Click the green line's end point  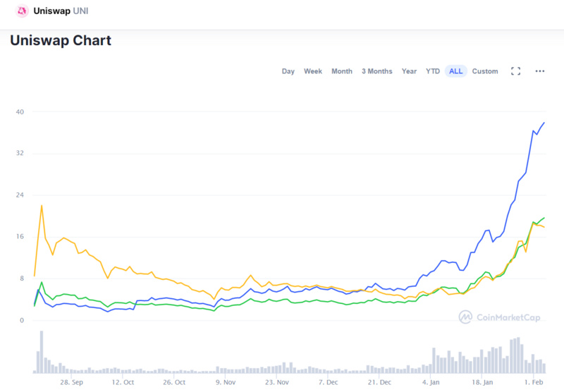pos(544,218)
